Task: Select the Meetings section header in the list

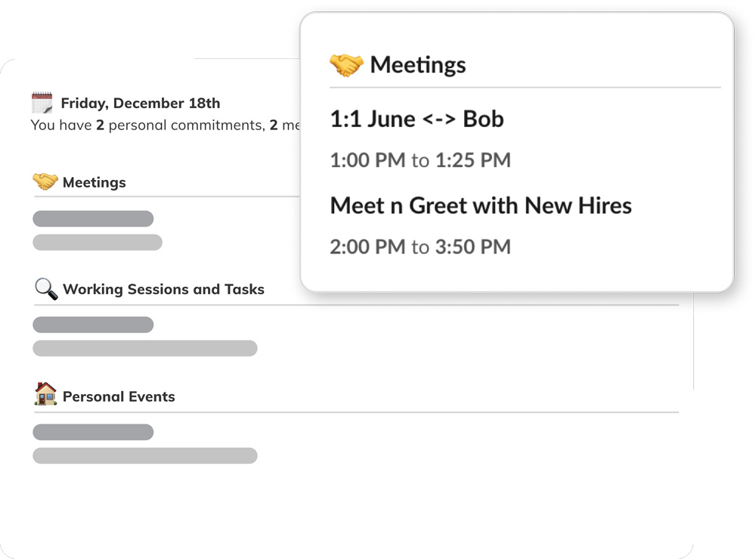Action: point(94,182)
